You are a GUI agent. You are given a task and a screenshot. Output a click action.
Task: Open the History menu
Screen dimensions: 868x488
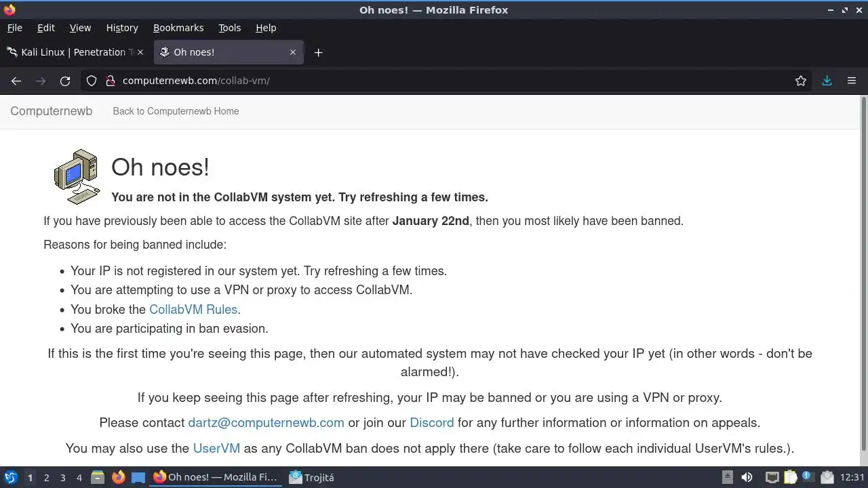tap(122, 28)
